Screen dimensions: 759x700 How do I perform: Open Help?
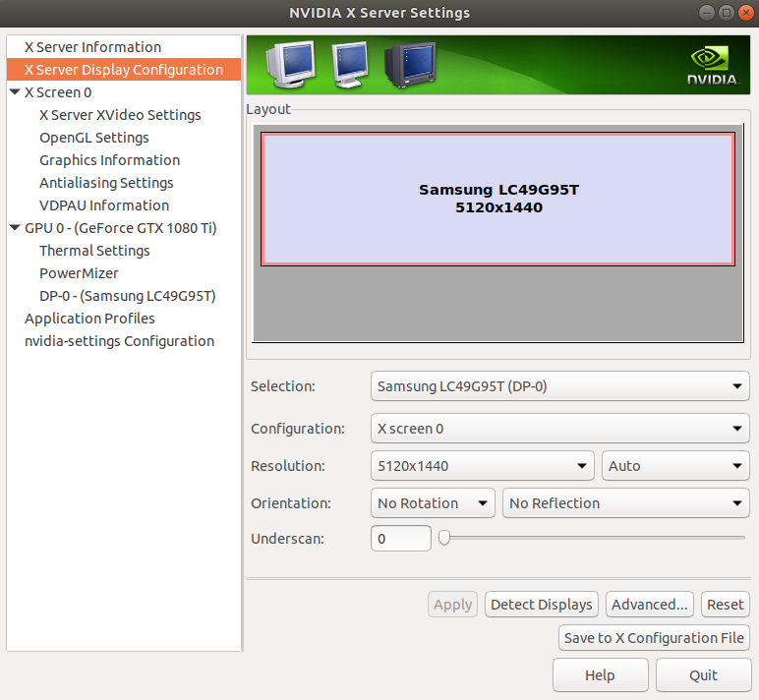pos(601,674)
